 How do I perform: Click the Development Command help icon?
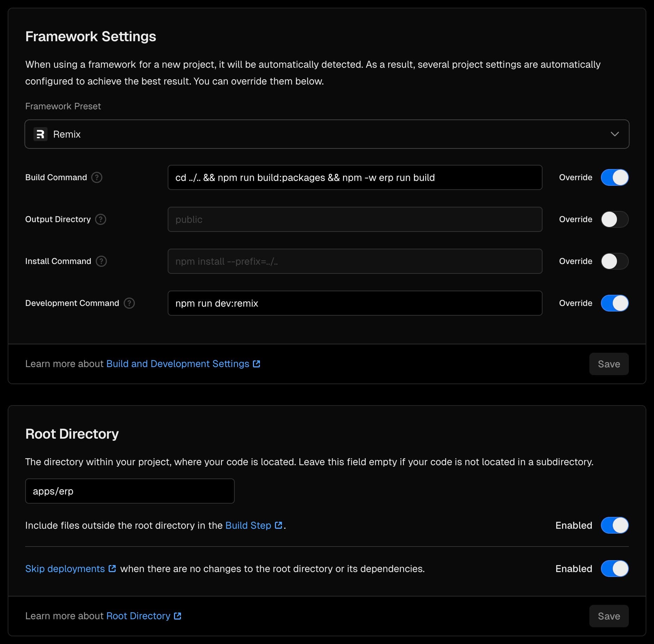[x=129, y=303]
